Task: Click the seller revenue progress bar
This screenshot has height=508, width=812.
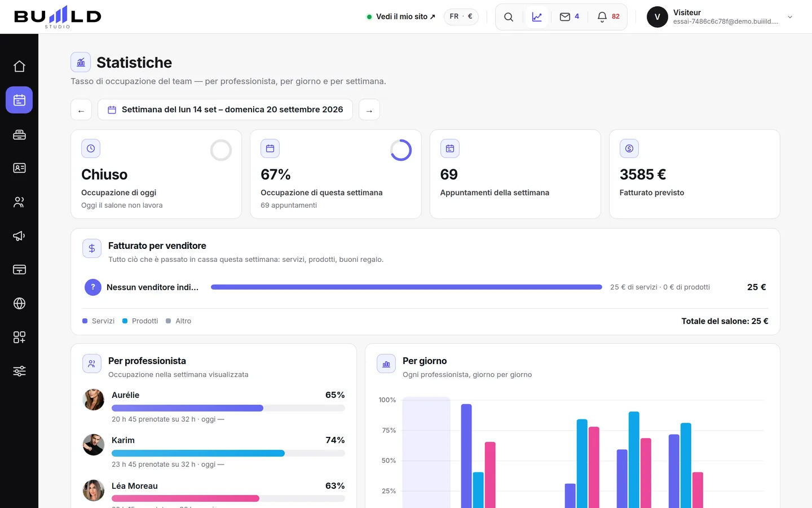Action: pyautogui.click(x=407, y=287)
